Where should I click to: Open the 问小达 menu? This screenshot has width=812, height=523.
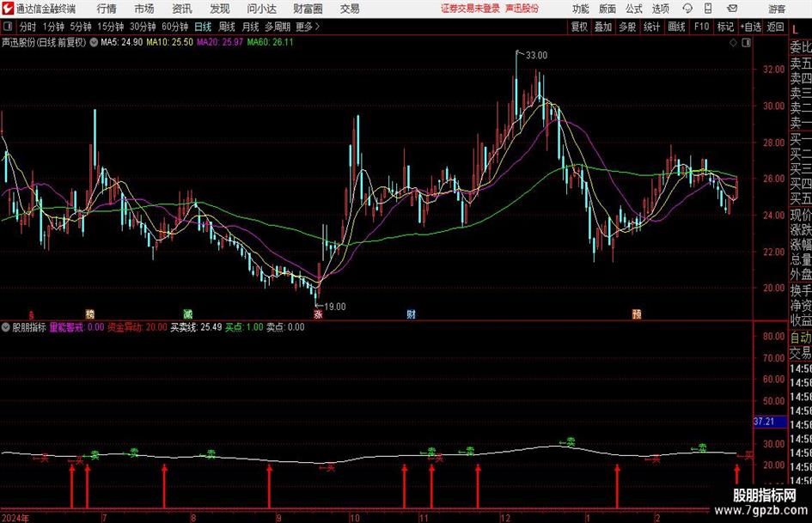pyautogui.click(x=261, y=9)
